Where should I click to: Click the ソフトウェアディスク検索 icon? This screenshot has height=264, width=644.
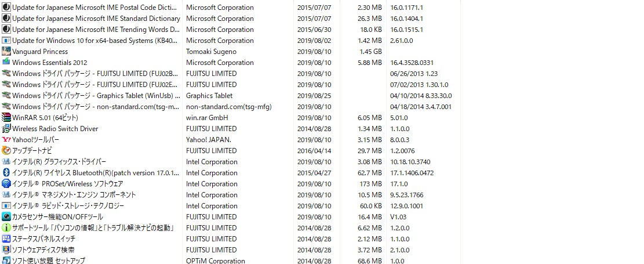(6, 250)
